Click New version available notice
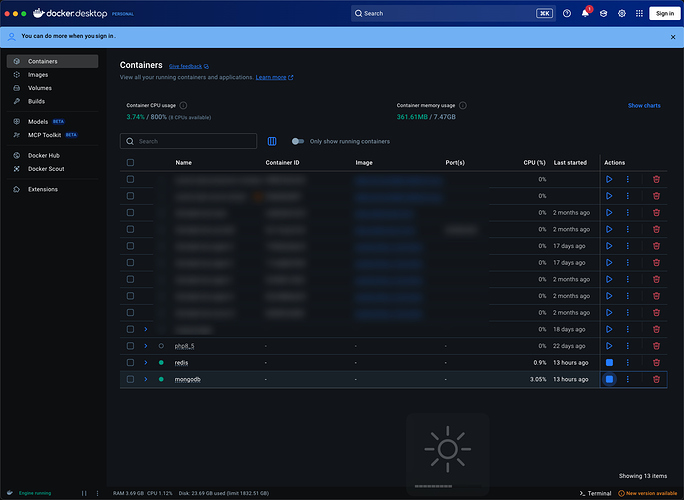The width and height of the screenshot is (684, 500). 648,493
